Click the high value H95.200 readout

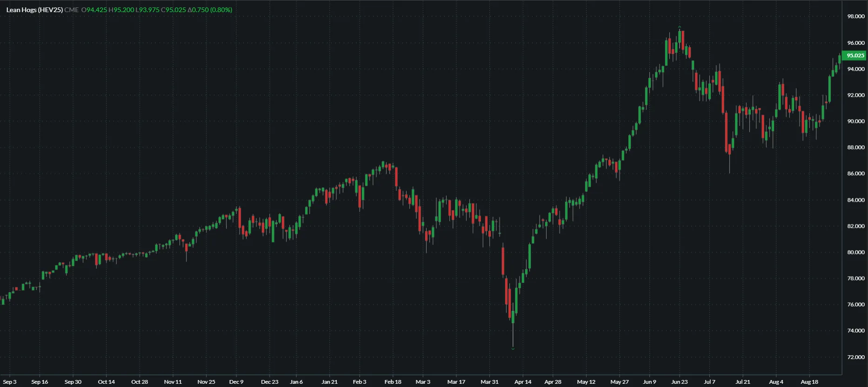[121, 10]
